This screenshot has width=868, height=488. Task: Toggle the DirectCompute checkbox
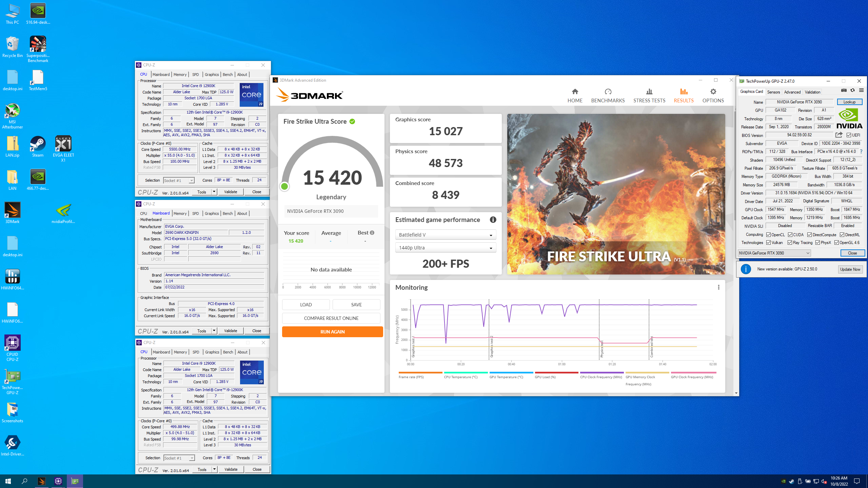point(810,235)
